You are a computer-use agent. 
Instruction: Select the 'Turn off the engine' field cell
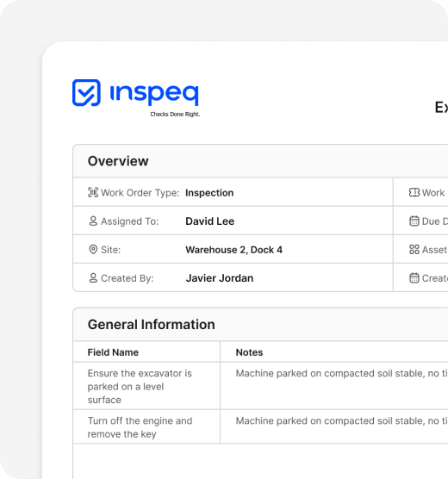coord(146,426)
